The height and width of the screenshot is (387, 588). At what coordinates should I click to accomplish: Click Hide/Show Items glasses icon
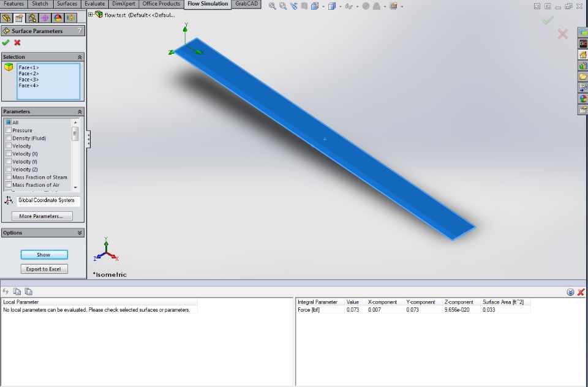349,6
